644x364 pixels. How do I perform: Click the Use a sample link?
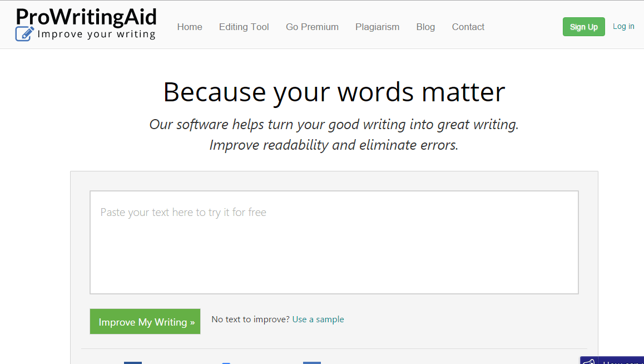[318, 319]
